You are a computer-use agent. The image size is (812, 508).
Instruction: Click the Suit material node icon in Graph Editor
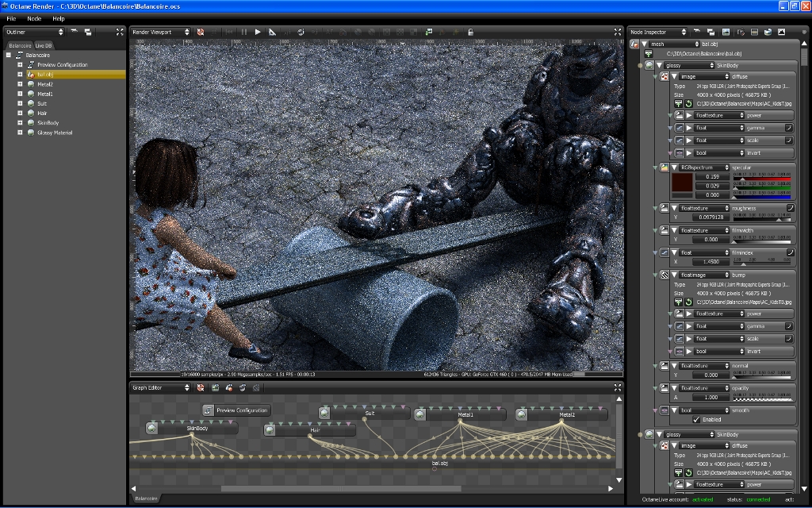pos(325,414)
